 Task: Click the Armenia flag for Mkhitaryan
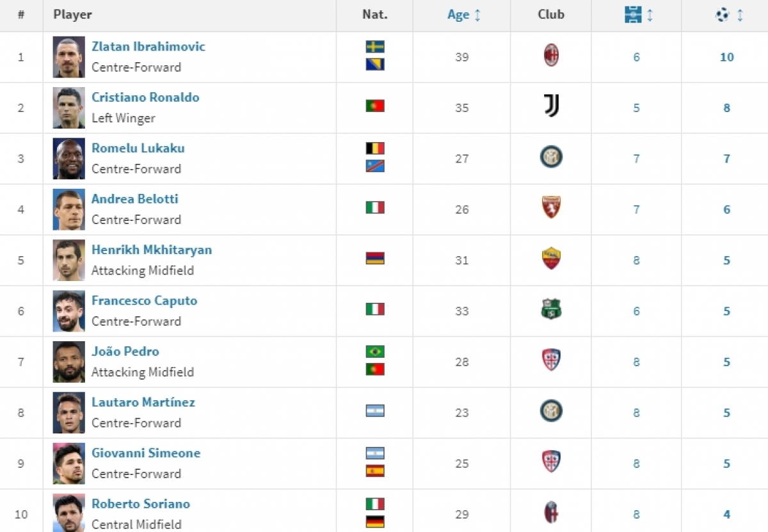pos(375,259)
